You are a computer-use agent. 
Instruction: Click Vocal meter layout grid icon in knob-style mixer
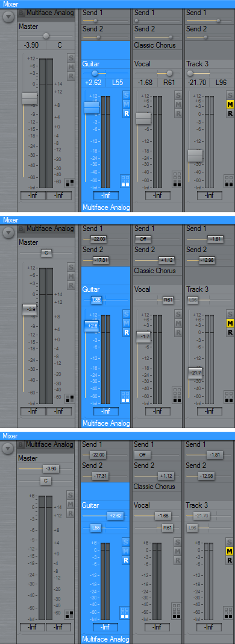pyautogui.click(x=177, y=179)
